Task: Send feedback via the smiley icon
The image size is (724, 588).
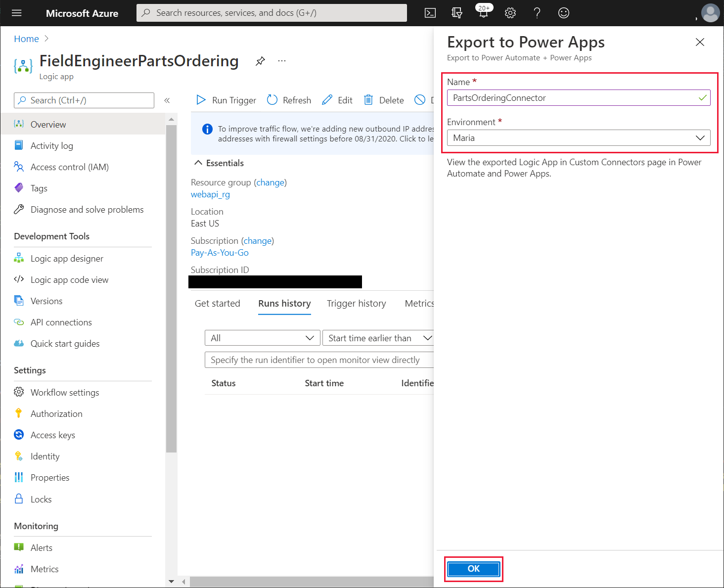Action: point(563,13)
